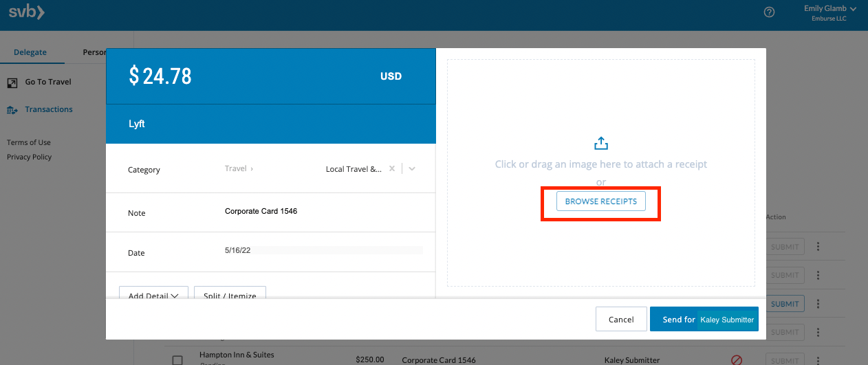Open Emily Glamb account menu
Screen dimensions: 868x365
point(829,13)
